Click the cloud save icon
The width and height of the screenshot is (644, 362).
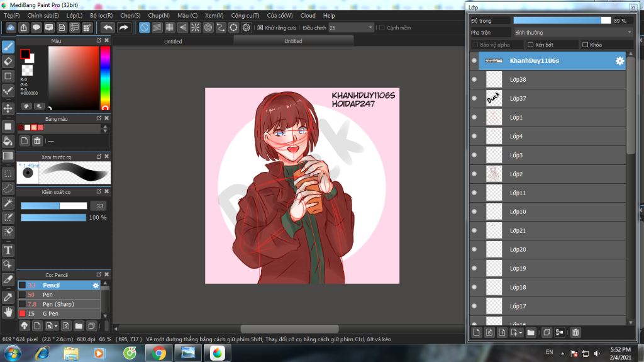pos(11,28)
